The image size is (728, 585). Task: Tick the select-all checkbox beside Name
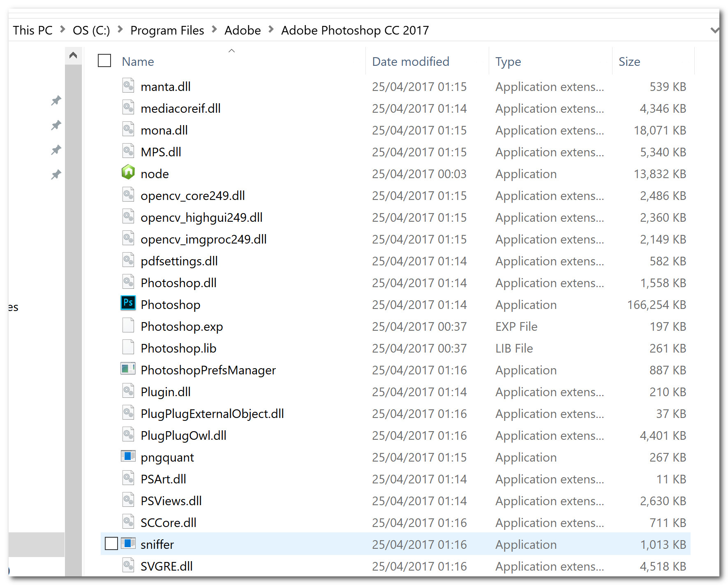(104, 60)
